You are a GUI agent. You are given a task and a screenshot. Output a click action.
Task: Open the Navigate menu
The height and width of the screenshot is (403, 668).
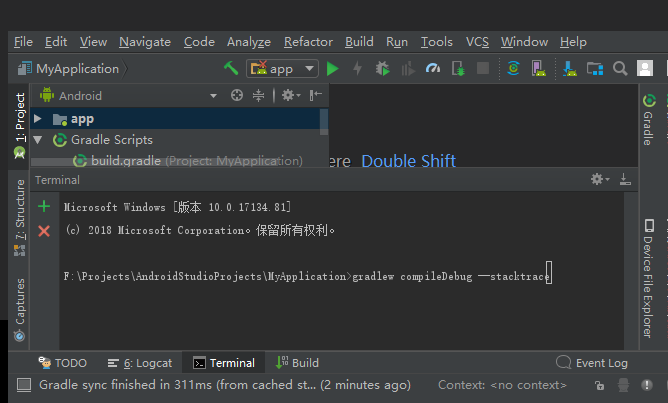145,42
